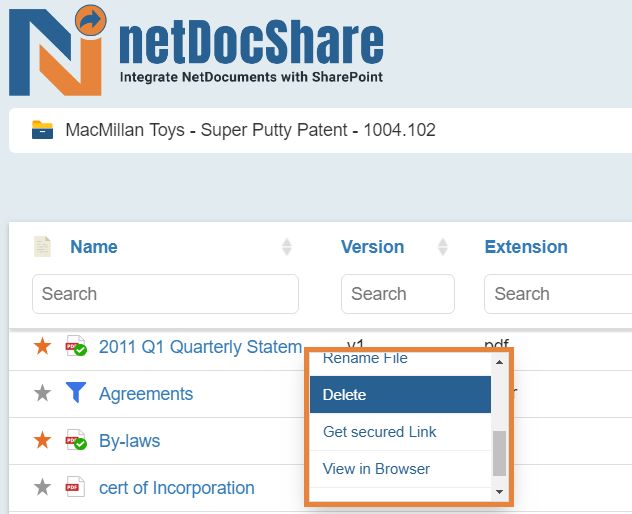632x514 pixels.
Task: Click the document icon in the Name header
Action: (x=42, y=246)
